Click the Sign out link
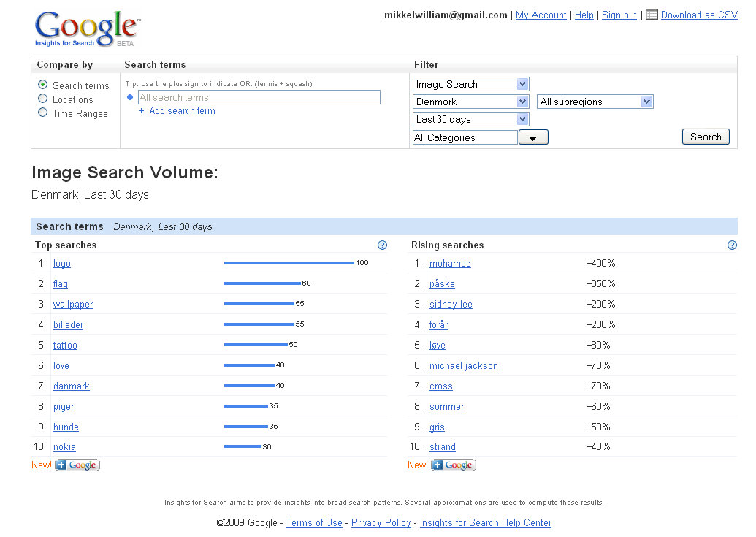The image size is (756, 537). pos(619,15)
